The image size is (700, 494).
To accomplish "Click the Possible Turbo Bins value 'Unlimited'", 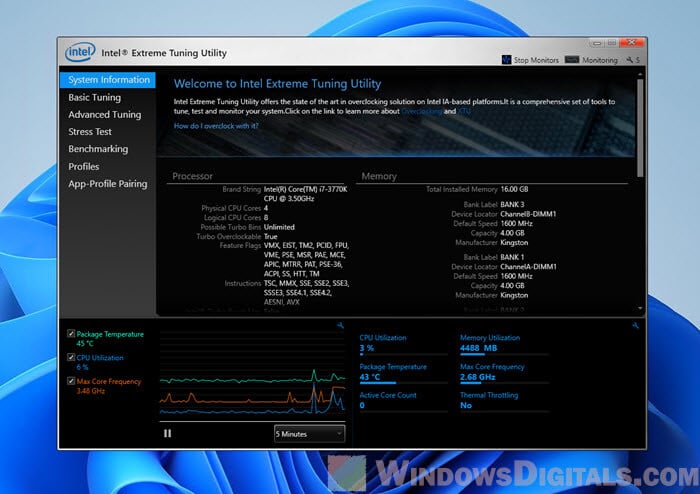I will (x=279, y=227).
